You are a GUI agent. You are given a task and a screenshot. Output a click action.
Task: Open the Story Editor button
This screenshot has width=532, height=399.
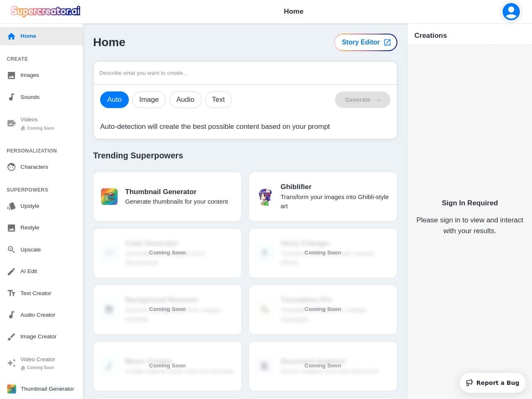pyautogui.click(x=365, y=42)
